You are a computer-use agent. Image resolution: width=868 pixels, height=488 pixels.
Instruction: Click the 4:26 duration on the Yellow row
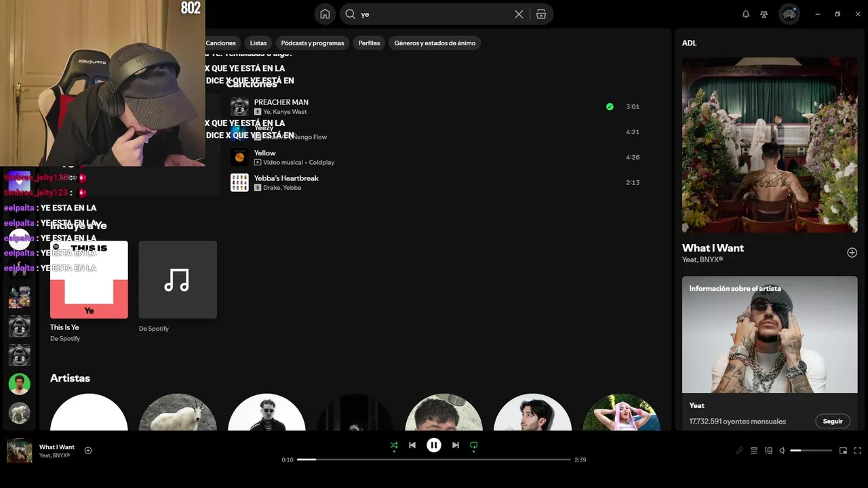(633, 157)
